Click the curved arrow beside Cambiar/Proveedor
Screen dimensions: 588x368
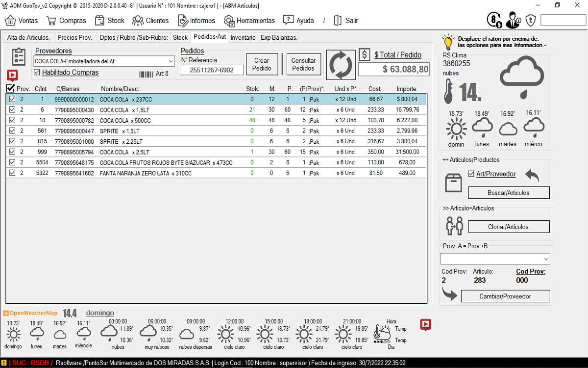coord(449,294)
